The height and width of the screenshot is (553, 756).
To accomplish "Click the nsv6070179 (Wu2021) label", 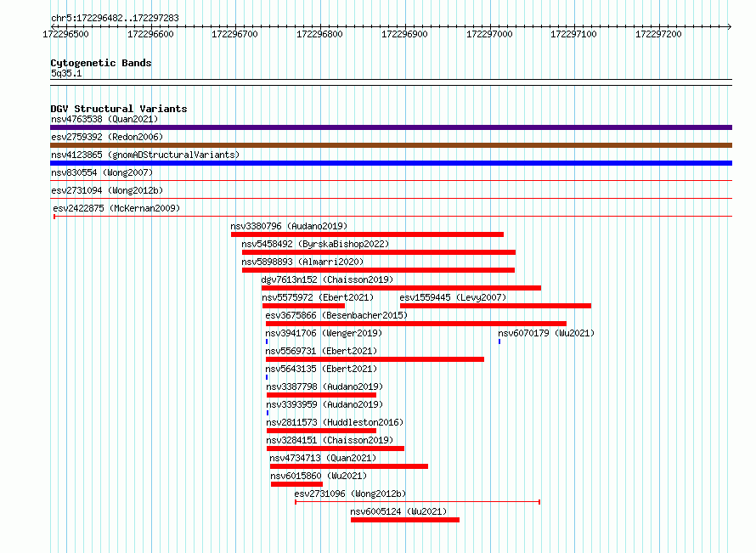I will coord(546,333).
